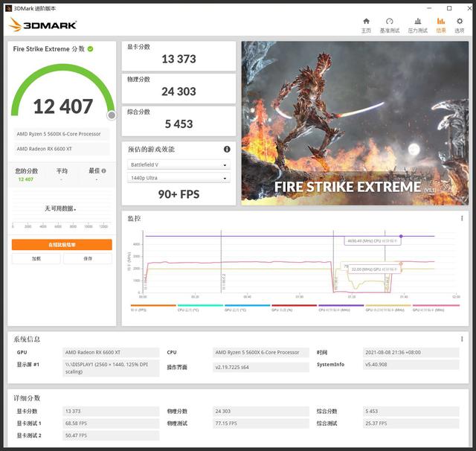
Task: Click the graphics test 2 value 50.47 FPS
Action: 111,435
